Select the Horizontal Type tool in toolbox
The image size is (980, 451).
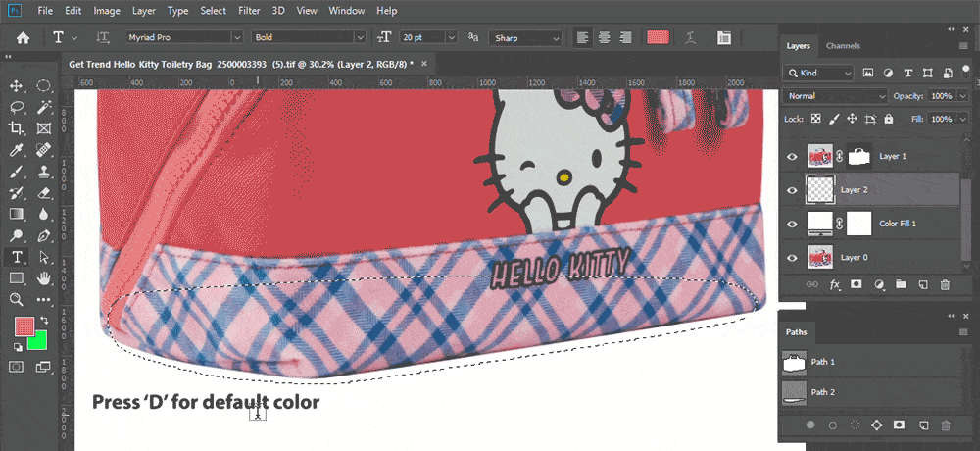[x=17, y=257]
